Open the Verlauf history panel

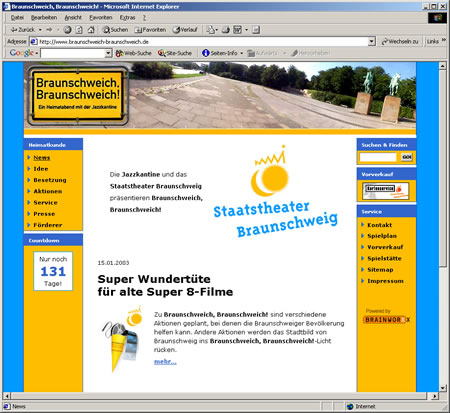[185, 30]
